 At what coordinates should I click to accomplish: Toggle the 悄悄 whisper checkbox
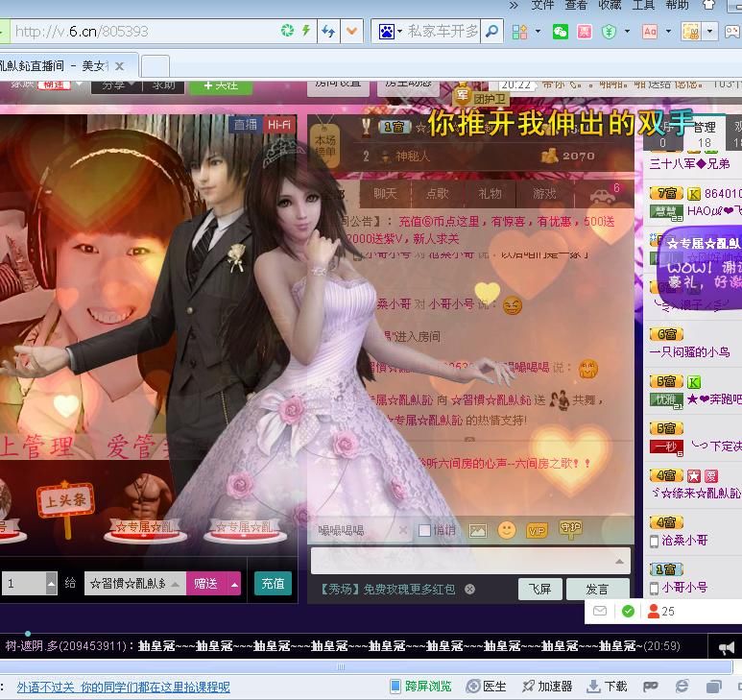[x=424, y=531]
